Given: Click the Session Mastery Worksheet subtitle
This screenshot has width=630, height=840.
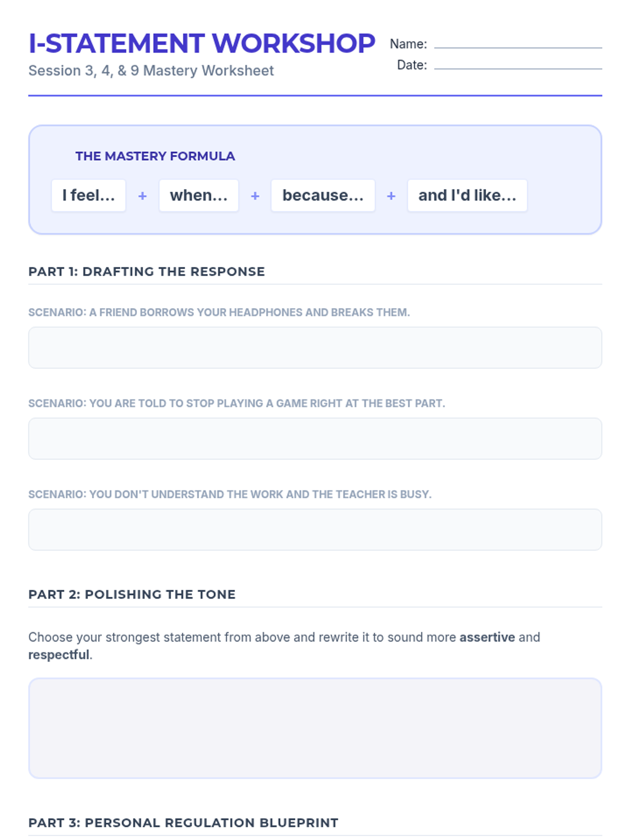Looking at the screenshot, I should click(151, 70).
